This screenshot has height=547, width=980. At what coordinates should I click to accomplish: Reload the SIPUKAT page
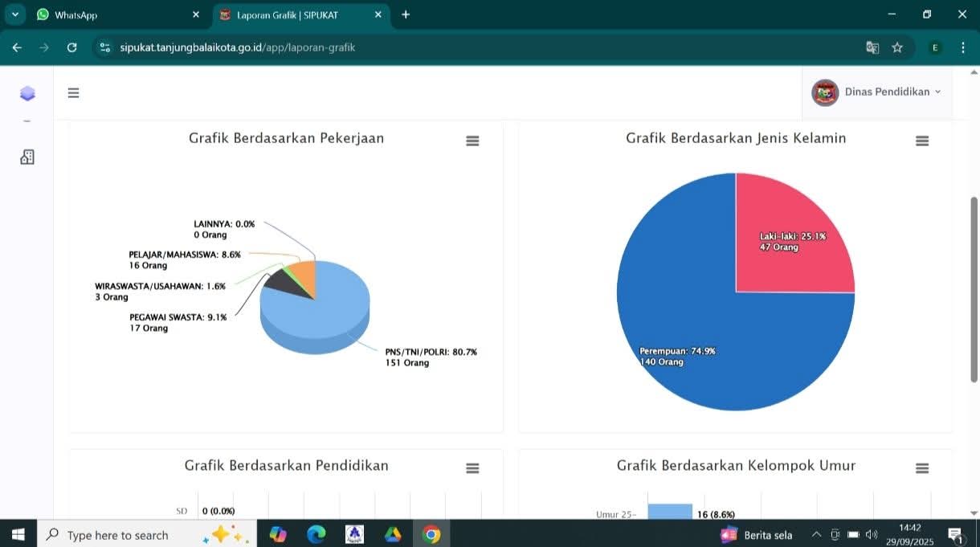[x=71, y=47]
